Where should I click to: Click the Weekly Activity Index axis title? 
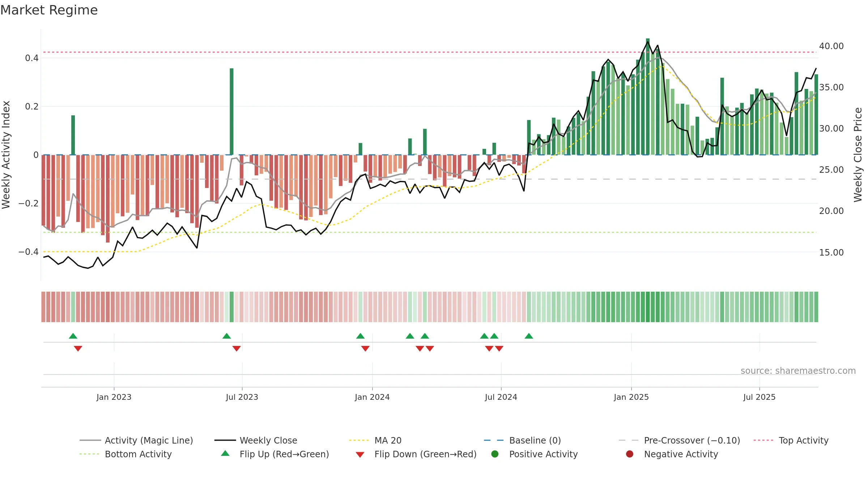[x=6, y=155]
